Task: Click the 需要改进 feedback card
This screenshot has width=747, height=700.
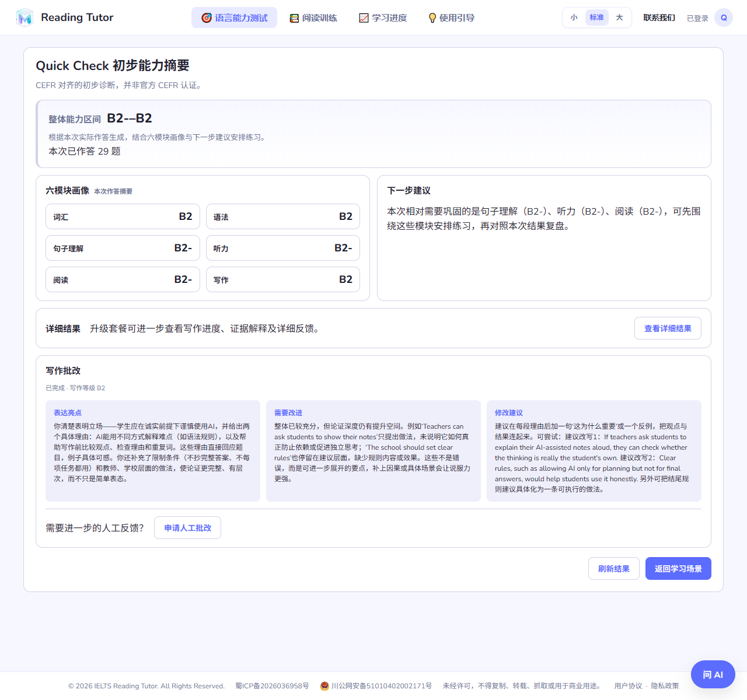Action: coord(373,451)
